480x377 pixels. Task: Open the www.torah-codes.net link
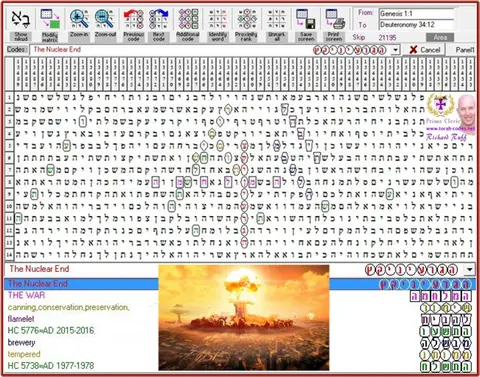click(450, 128)
